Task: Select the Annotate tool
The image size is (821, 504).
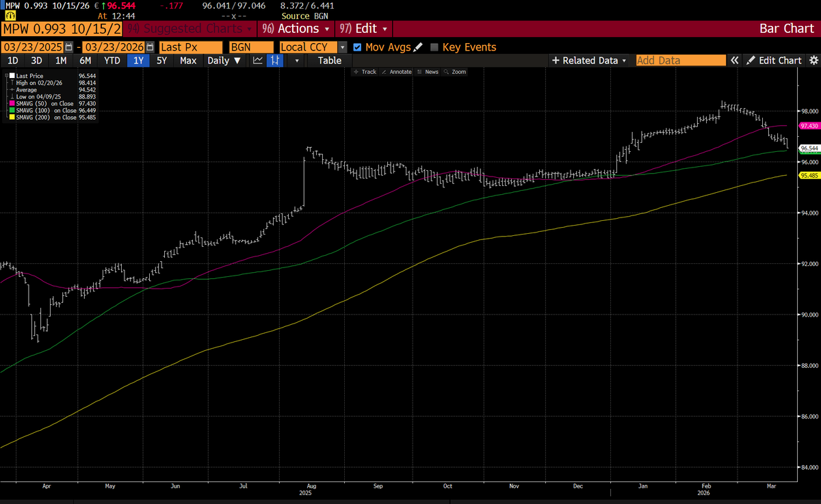Action: click(x=397, y=72)
